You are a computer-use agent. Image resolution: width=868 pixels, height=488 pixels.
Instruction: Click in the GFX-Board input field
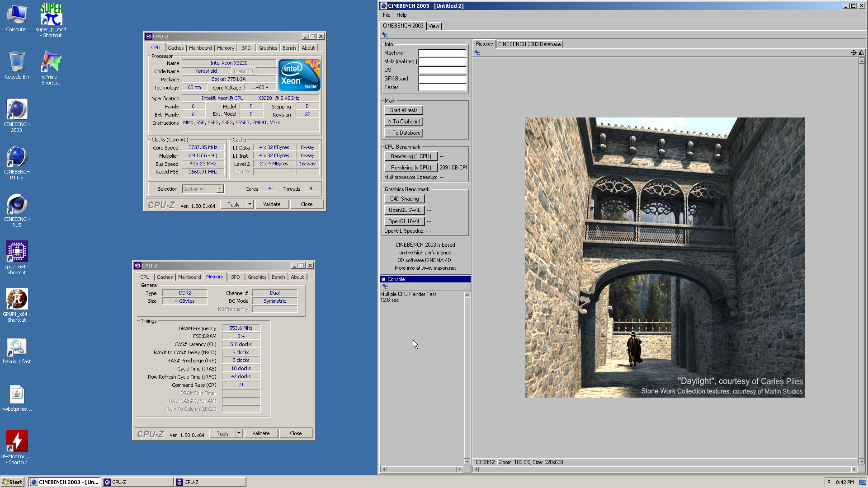point(442,79)
